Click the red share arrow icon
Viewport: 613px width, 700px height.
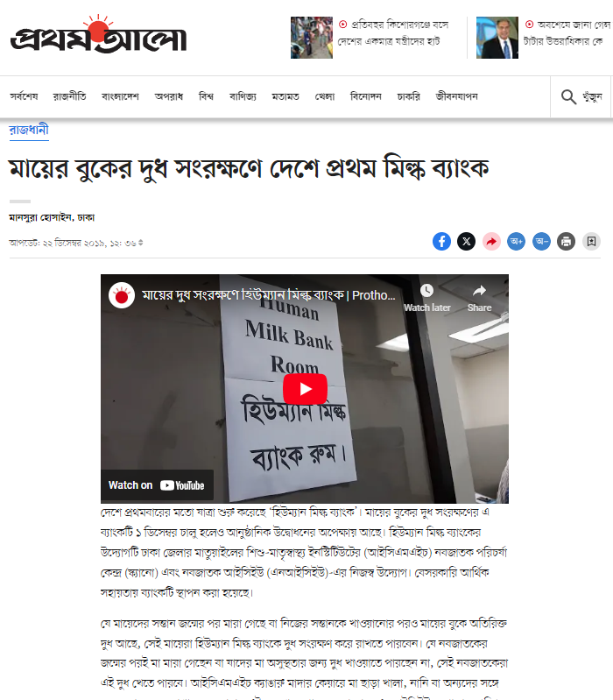point(491,242)
